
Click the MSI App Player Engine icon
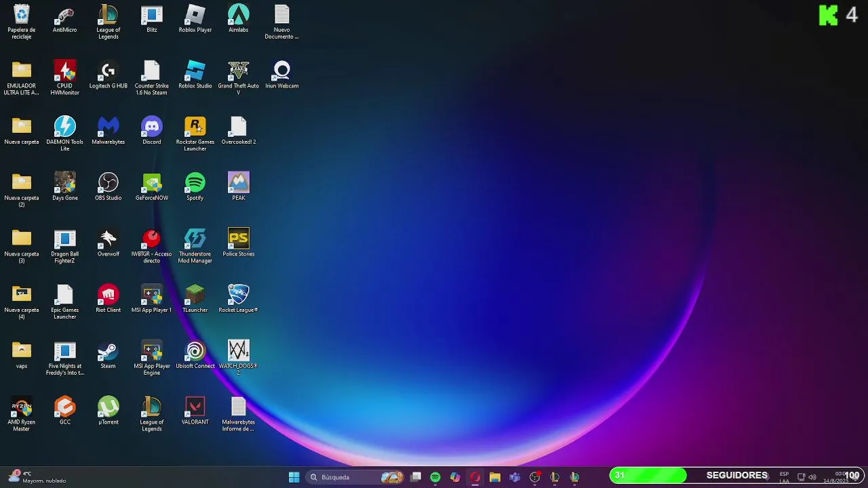(x=152, y=358)
